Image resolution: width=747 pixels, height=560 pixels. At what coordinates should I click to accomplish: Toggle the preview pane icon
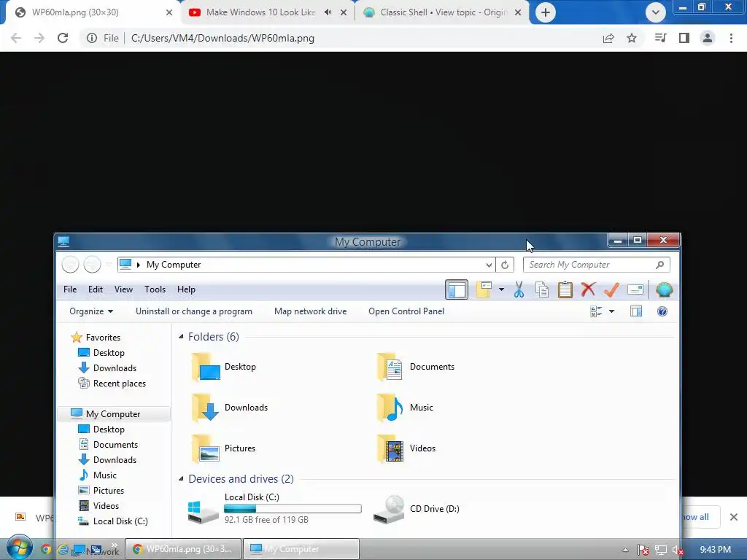pyautogui.click(x=636, y=311)
